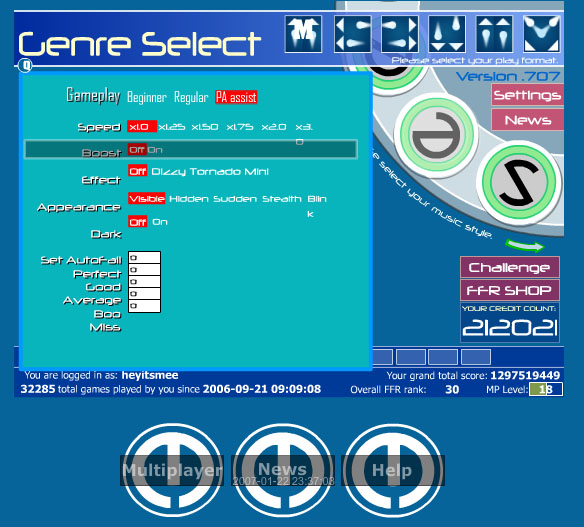Viewport: 584px width, 527px height.
Task: Select the Z genre disc
Action: [x=519, y=182]
